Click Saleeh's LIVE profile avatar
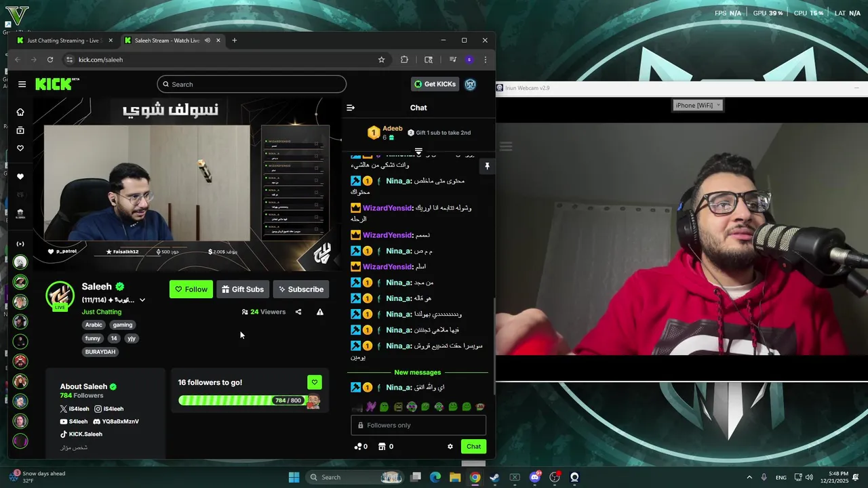 (60, 296)
